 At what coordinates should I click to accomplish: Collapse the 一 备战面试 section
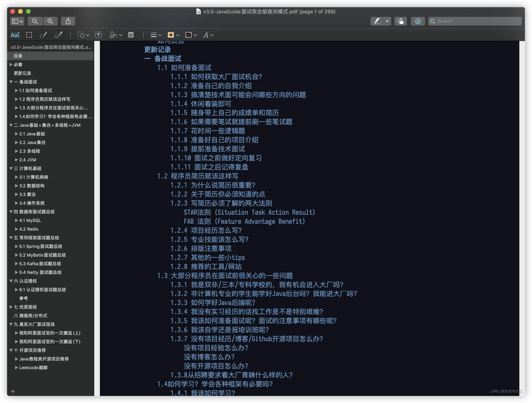11,82
